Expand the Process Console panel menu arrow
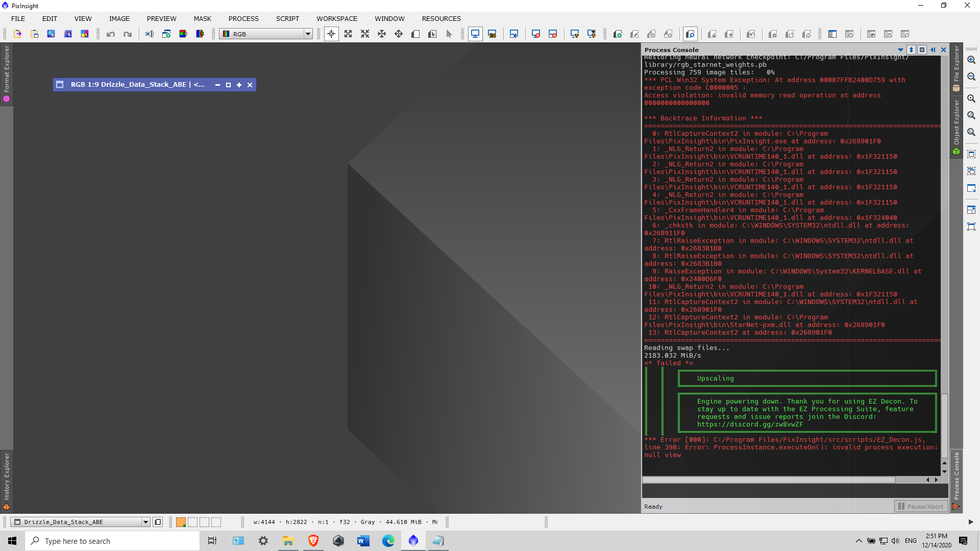Image resolution: width=980 pixels, height=551 pixels. pos(900,49)
